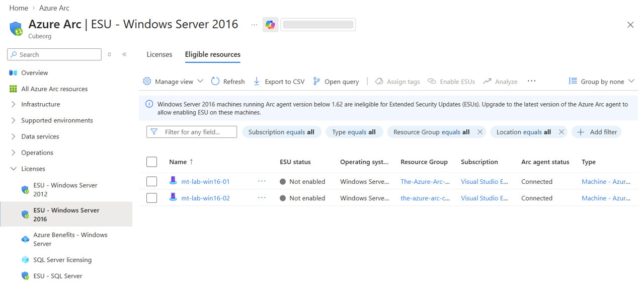The image size is (644, 283).
Task: Click the Export to CSV download icon
Action: point(257,81)
